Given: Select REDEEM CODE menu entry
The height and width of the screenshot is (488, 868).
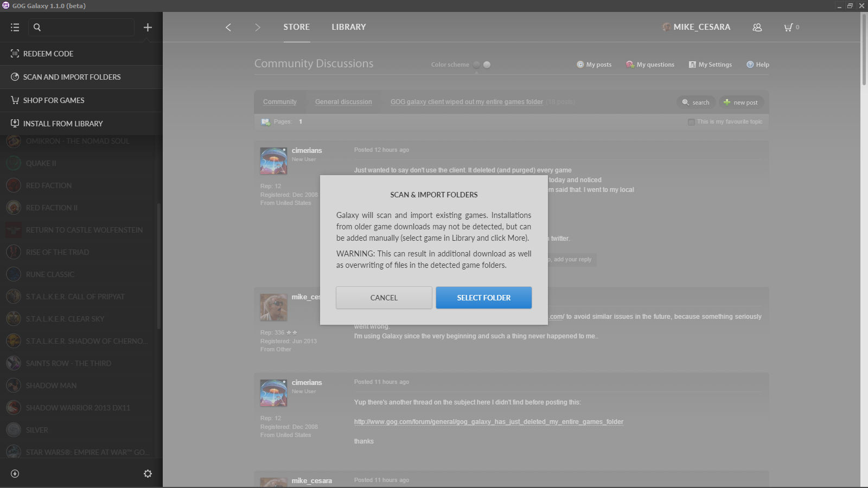Looking at the screenshot, I should coord(81,54).
